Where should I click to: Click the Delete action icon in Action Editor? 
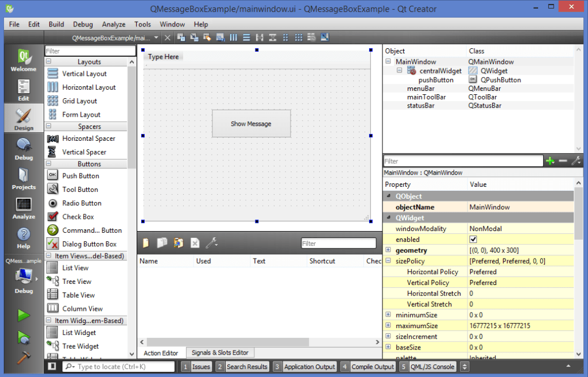tap(194, 243)
